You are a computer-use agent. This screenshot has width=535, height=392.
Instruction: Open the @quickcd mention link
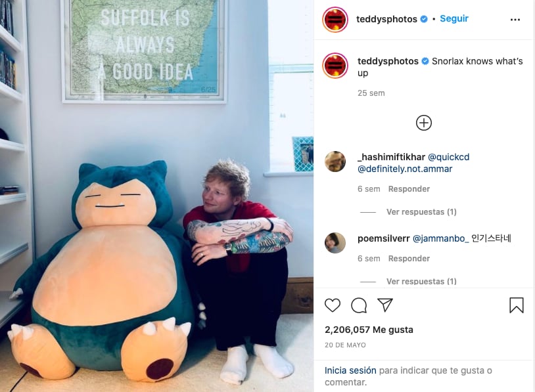coord(449,157)
